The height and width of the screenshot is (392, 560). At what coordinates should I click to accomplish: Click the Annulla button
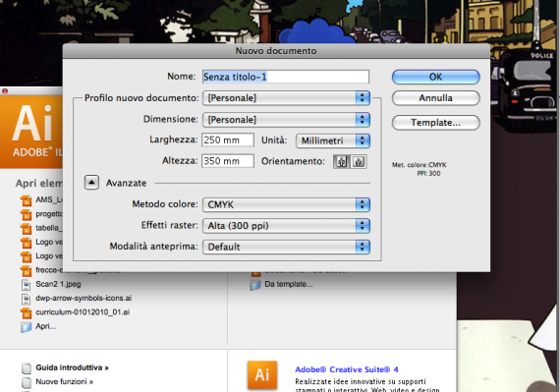(435, 98)
